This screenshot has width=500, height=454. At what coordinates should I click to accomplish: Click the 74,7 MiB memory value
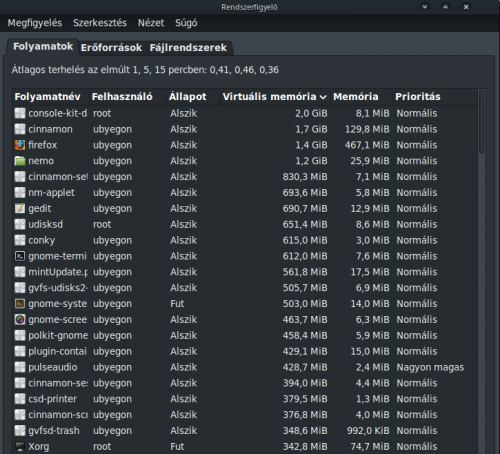point(370,447)
